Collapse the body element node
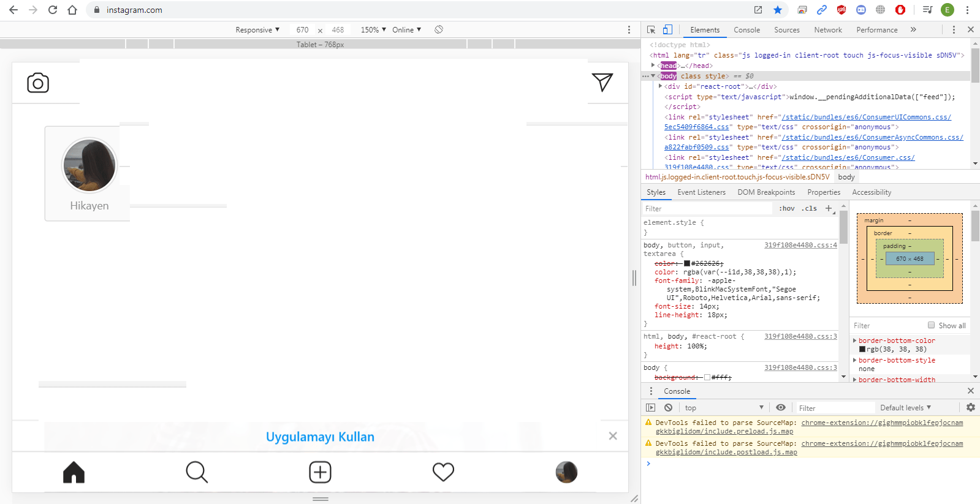This screenshot has height=504, width=980. click(x=653, y=76)
